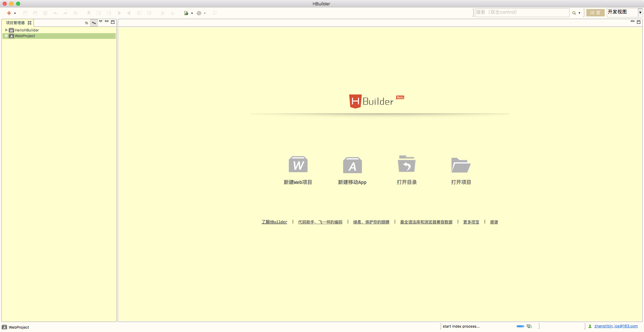Click the search field labeled 搜索
Screen dimensions: 644x332
click(x=522, y=12)
